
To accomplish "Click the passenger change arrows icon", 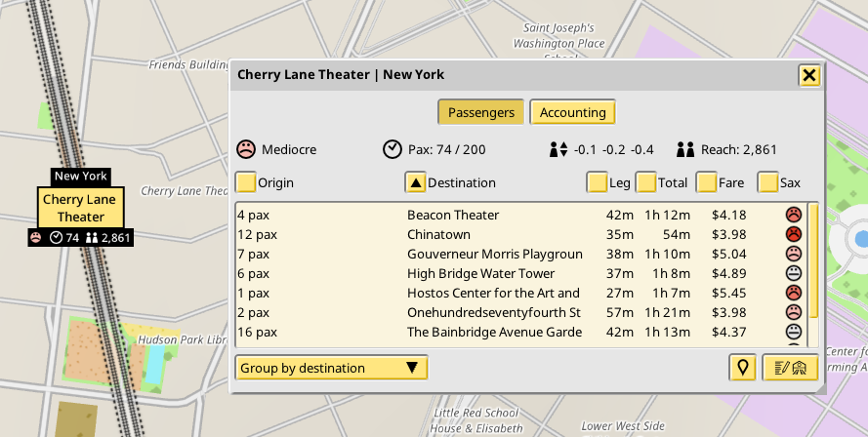I will (x=558, y=150).
